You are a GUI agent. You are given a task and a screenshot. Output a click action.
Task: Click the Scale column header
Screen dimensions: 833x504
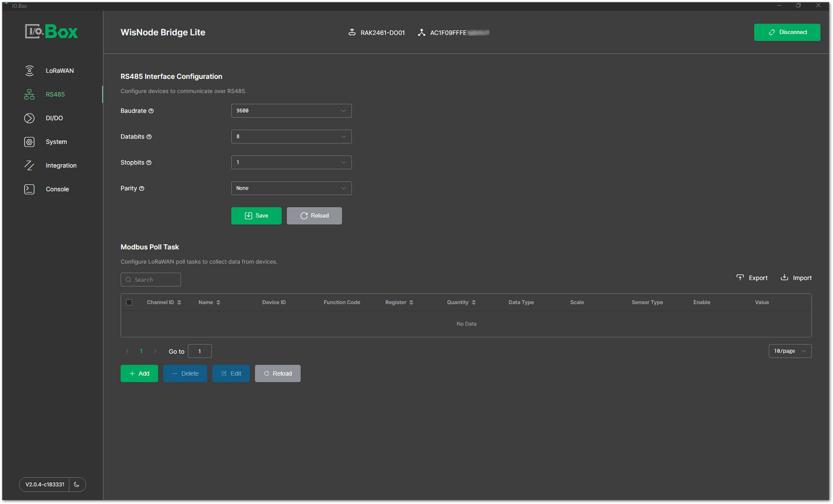pyautogui.click(x=577, y=302)
